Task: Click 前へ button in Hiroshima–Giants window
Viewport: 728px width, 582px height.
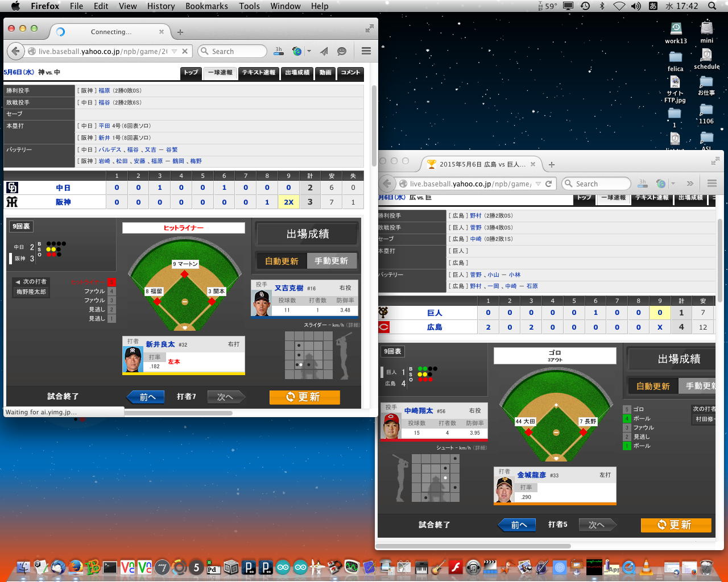Action: coord(517,525)
